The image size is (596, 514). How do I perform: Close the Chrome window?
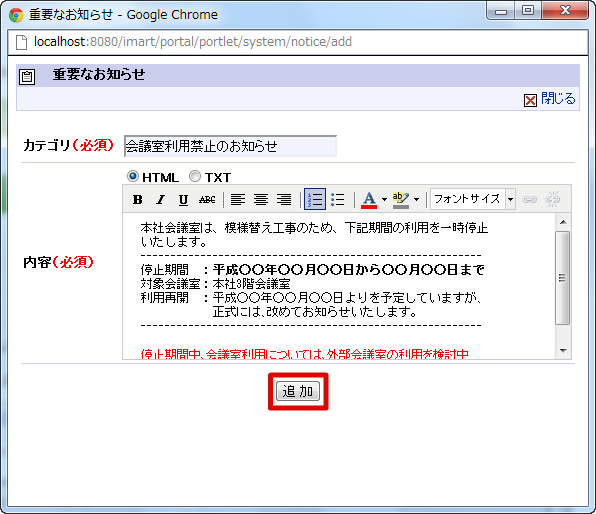(565, 11)
